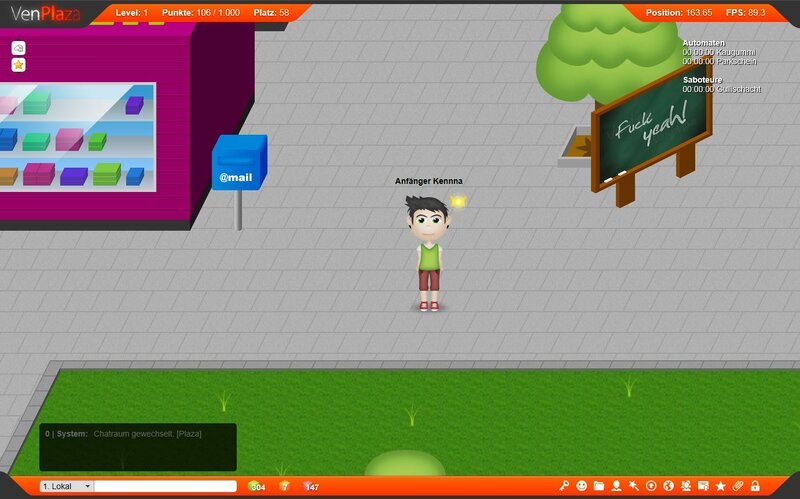This screenshot has width=800, height=499.
Task: Click the orange cube currency counter 7
Action: point(285,486)
